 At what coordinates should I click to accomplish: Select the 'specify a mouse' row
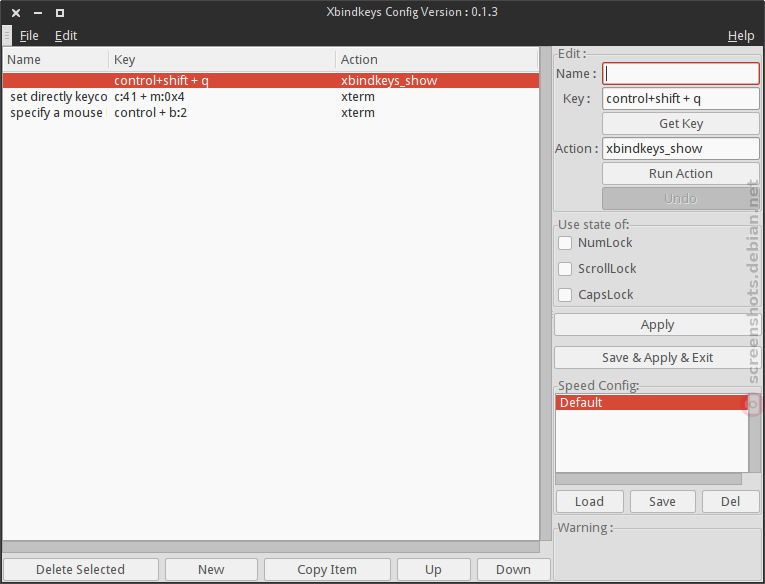click(271, 113)
